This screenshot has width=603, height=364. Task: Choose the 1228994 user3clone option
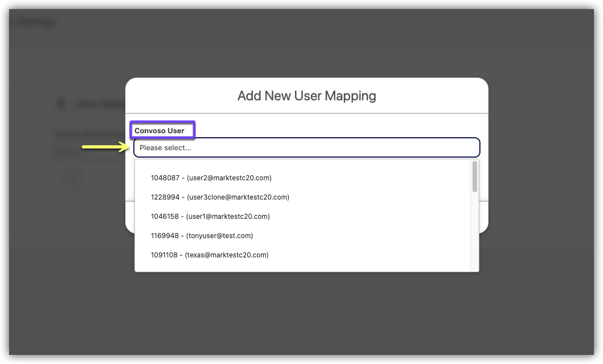coord(220,197)
